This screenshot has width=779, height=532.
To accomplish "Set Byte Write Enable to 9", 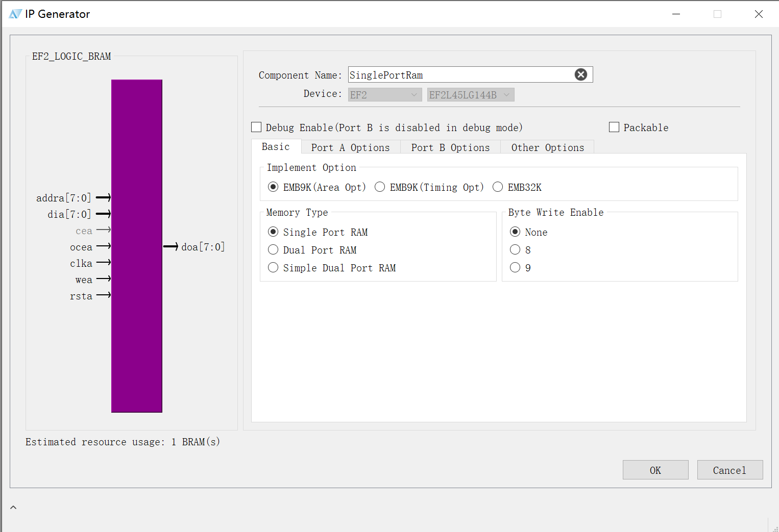I will click(x=515, y=267).
